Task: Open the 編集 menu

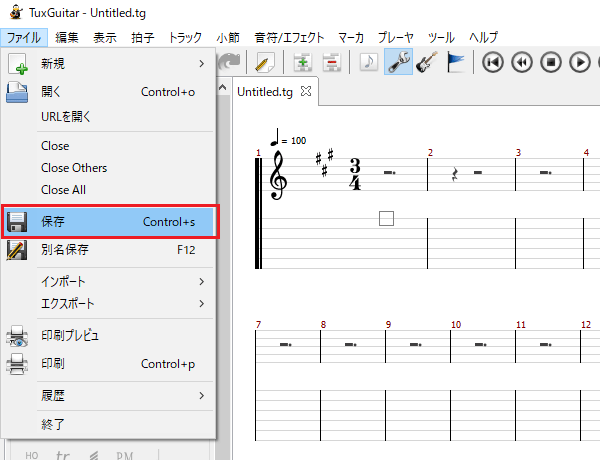Action: point(67,38)
